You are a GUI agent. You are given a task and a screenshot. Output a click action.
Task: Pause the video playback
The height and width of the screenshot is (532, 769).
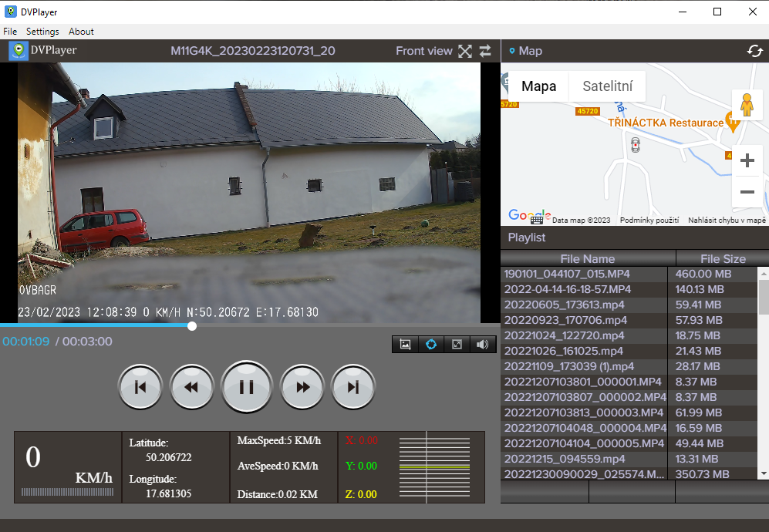click(246, 387)
